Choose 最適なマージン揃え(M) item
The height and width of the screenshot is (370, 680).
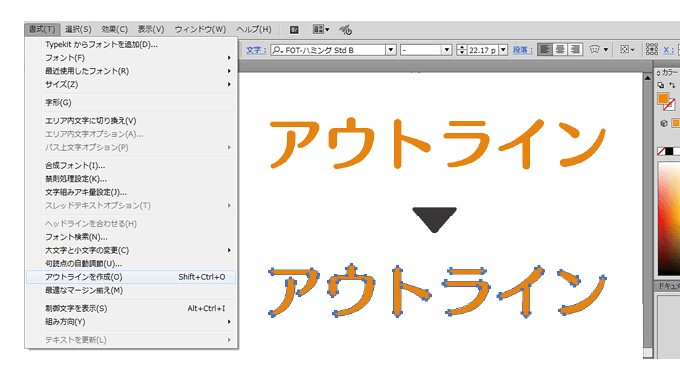pyautogui.click(x=132, y=291)
